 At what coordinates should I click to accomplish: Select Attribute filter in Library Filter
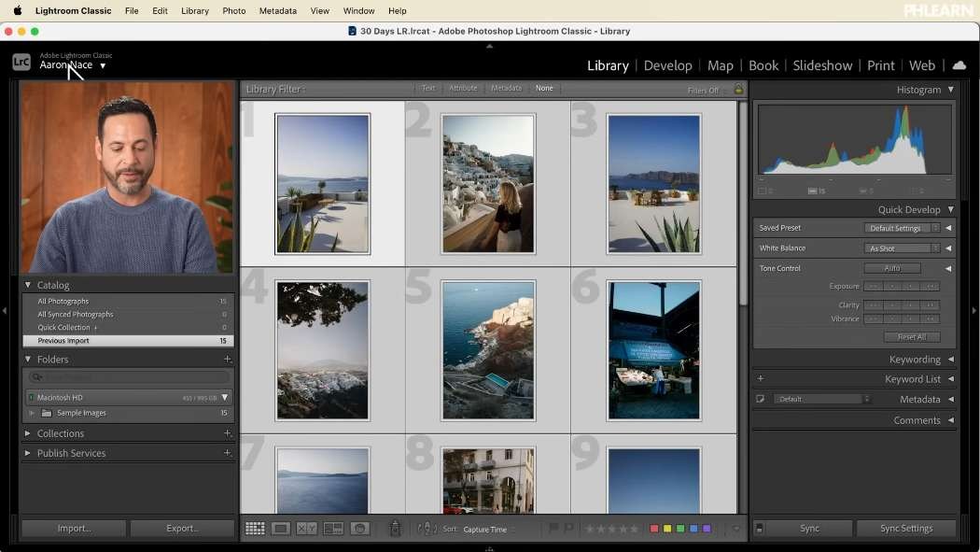pyautogui.click(x=463, y=88)
